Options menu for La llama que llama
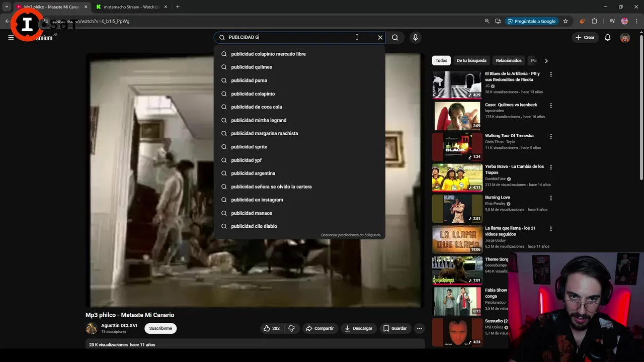The image size is (644, 362). click(551, 229)
